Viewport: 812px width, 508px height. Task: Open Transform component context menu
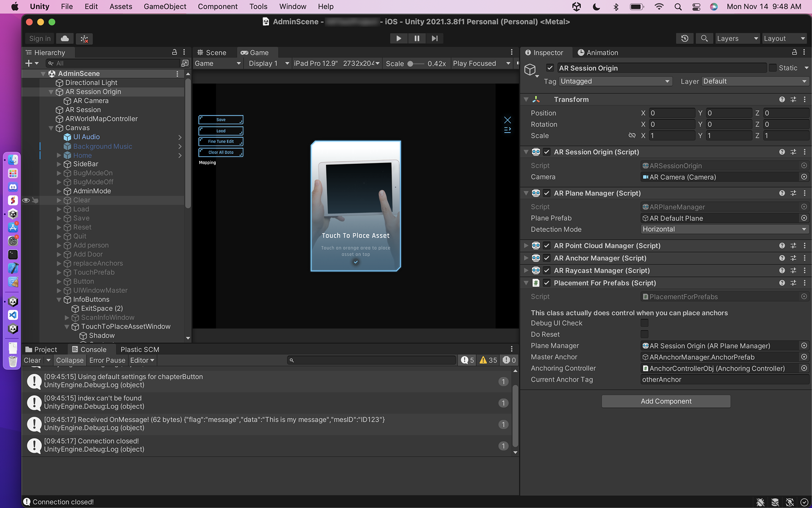pyautogui.click(x=804, y=99)
